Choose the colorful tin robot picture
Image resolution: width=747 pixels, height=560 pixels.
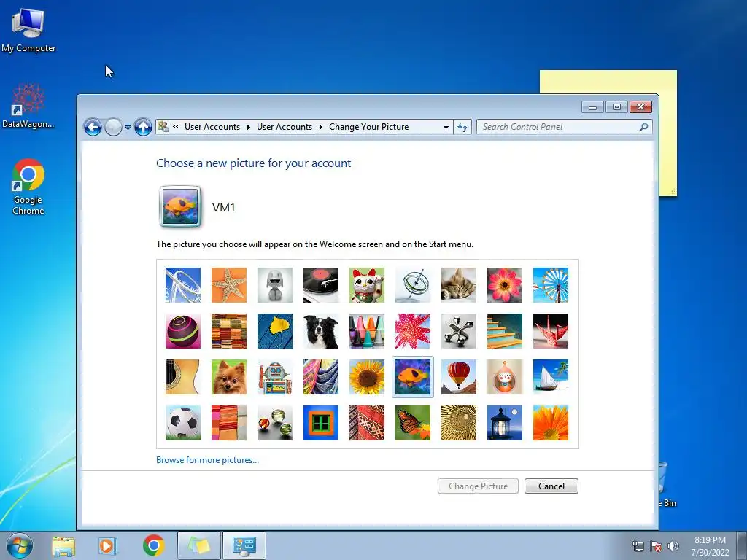[275, 377]
